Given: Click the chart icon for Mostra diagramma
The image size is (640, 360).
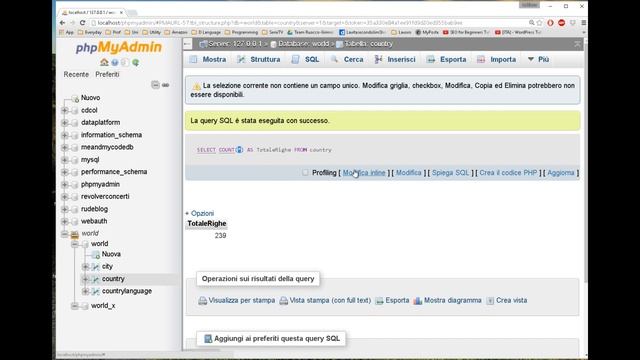Looking at the screenshot, I should click(x=418, y=301).
